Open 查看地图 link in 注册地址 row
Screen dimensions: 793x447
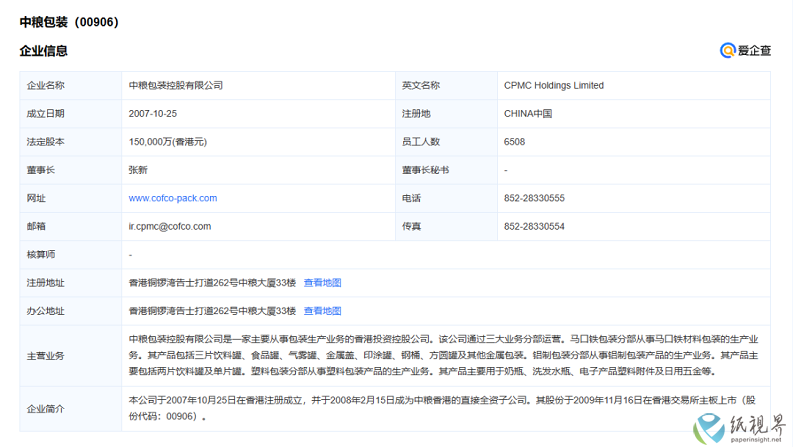(x=322, y=283)
